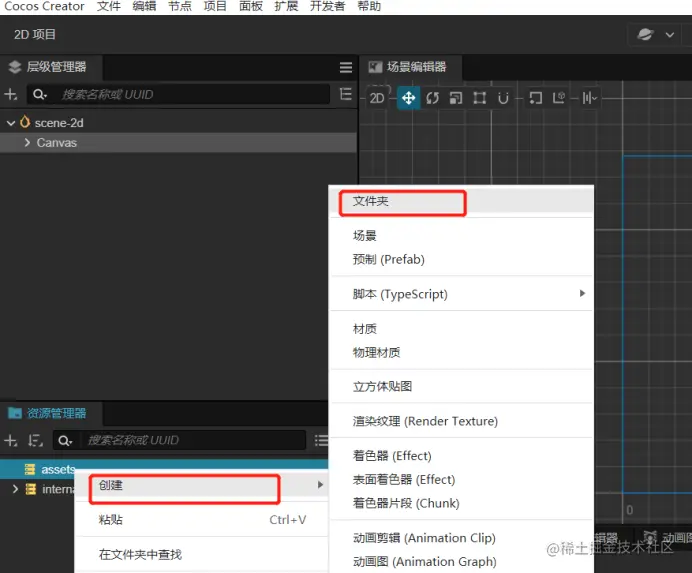Open the 节点 menu
692x573 pixels.
click(x=180, y=6)
